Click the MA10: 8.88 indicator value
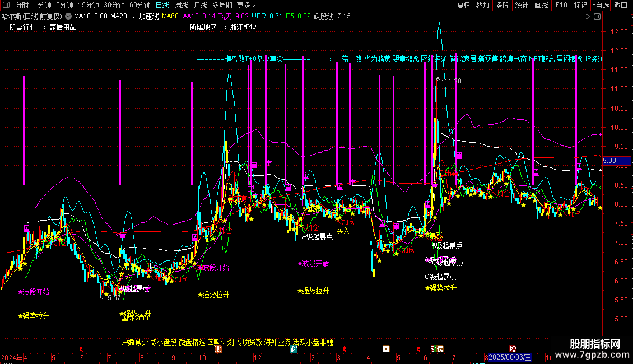This screenshot has width=633, height=364. pyautogui.click(x=90, y=17)
